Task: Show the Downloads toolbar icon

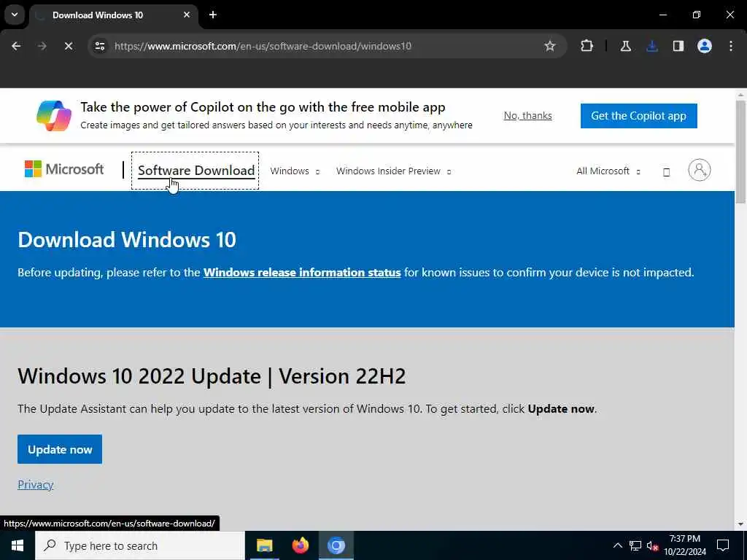Action: coord(651,46)
